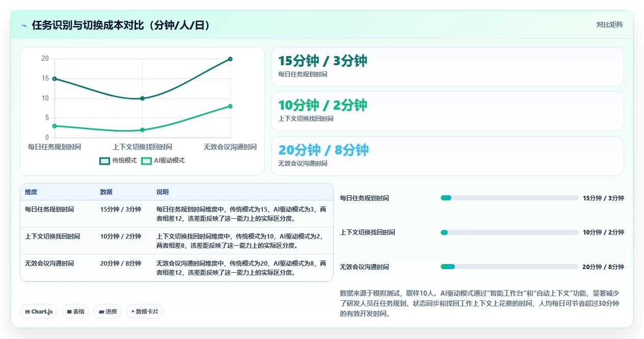Click the 维度 column header

(31, 192)
